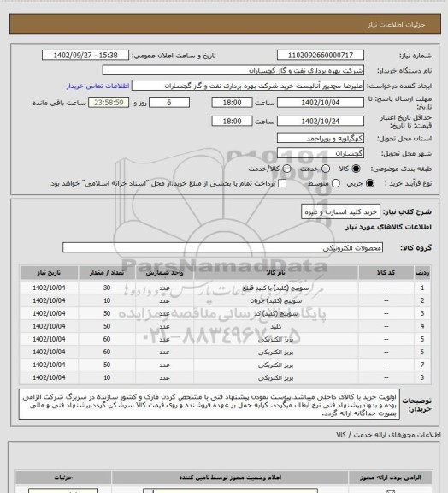This screenshot has width=448, height=493.
Task: Select row 1 item سوییچ (کلید) یا کلید قطع
Action: tap(276, 288)
